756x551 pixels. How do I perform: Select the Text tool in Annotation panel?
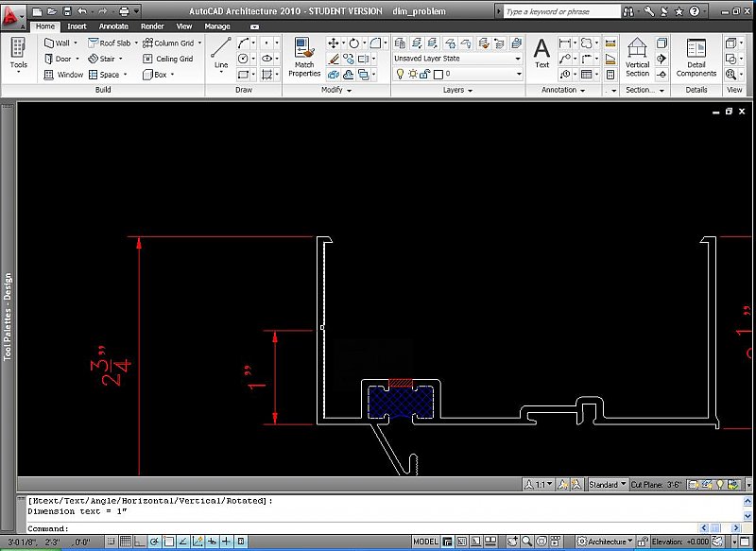tap(541, 55)
